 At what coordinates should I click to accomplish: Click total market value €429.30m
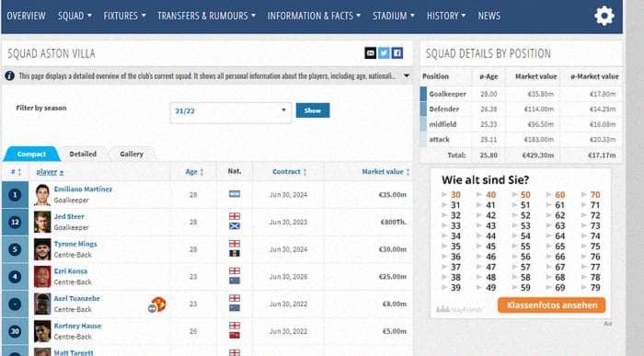pyautogui.click(x=537, y=155)
